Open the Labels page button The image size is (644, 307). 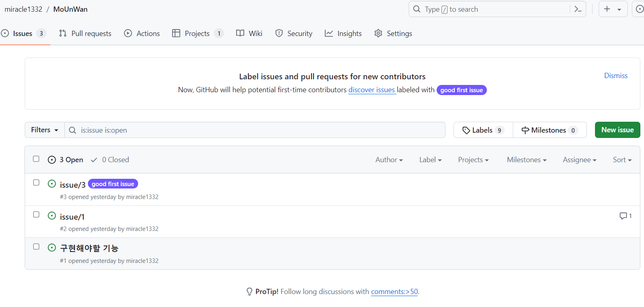tap(483, 130)
